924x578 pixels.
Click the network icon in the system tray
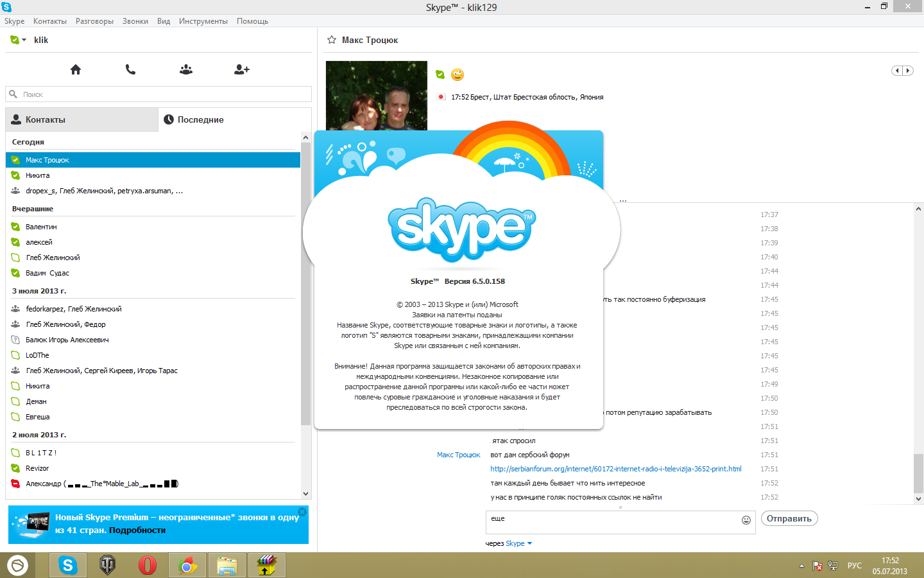pos(833,566)
